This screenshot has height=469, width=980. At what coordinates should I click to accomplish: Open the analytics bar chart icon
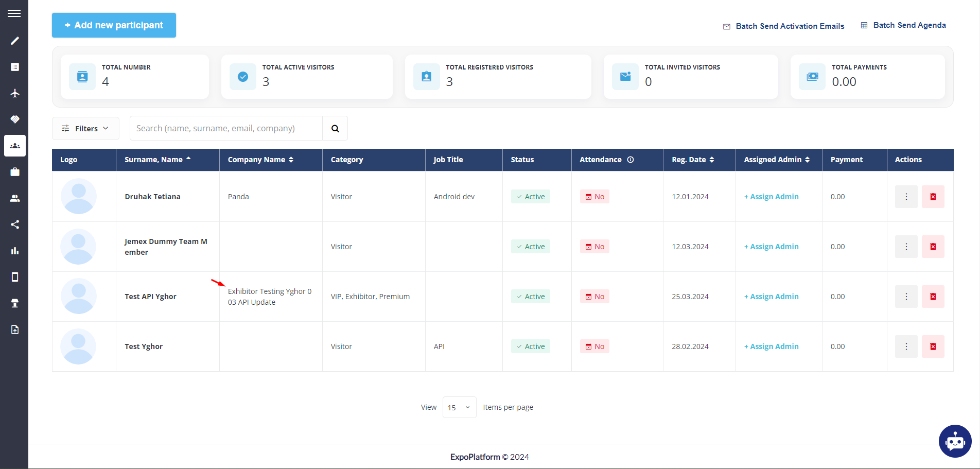14,251
